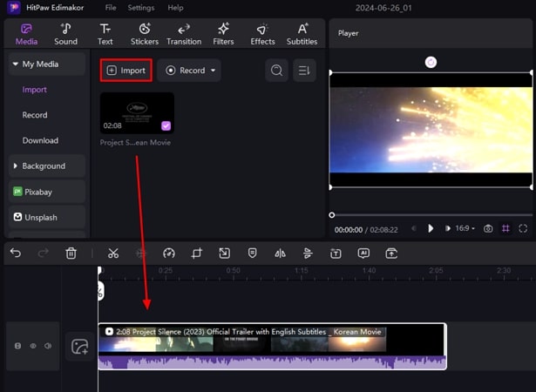Toggle track visibility eye icon
This screenshot has height=392, width=536.
point(33,346)
